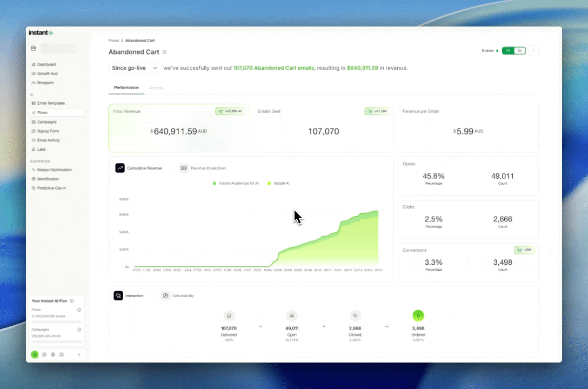Select Campaigns in the sidebar
588x389 pixels.
click(47, 122)
